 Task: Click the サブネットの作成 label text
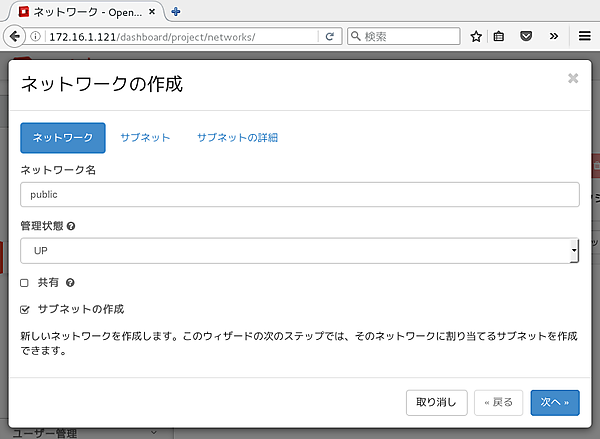81,309
